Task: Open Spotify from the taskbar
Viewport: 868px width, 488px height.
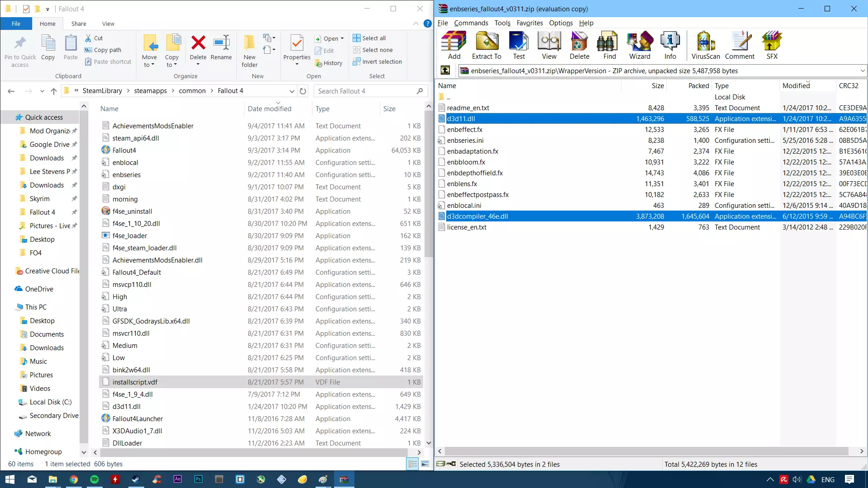Action: coord(94,479)
